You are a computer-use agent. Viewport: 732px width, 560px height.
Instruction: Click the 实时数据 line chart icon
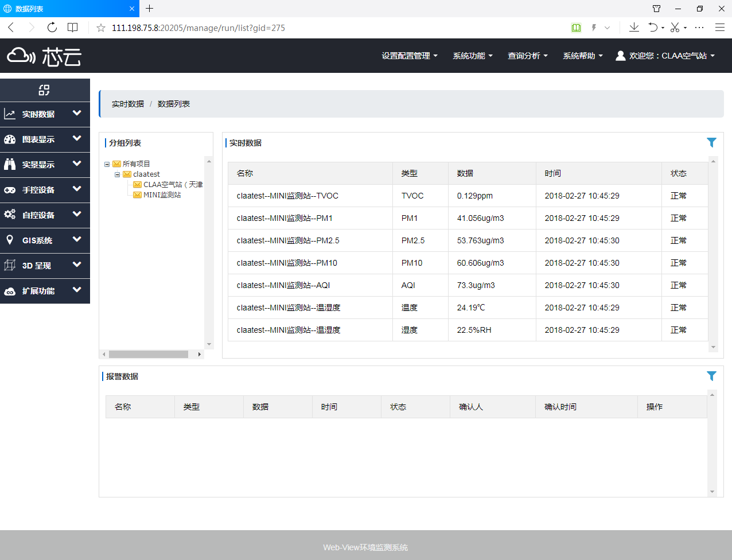(x=10, y=114)
